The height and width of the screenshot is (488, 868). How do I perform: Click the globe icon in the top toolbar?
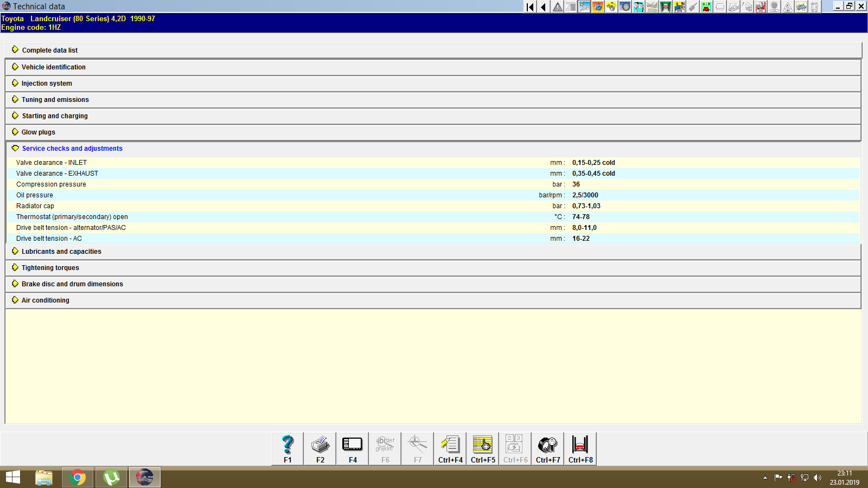pyautogui.click(x=598, y=7)
